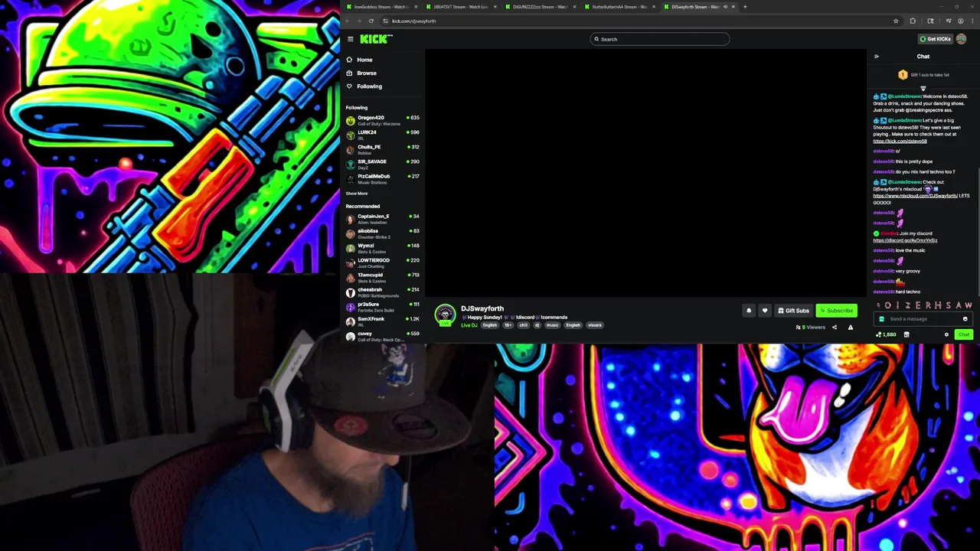Open the Kick sidebar hamburger menu
This screenshot has width=980, height=551.
[x=351, y=39]
